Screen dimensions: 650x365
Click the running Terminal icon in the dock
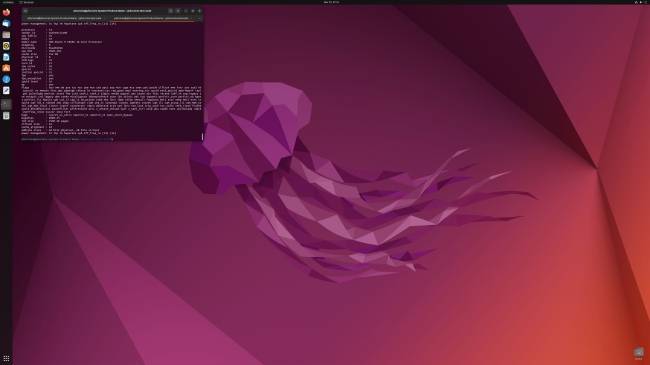click(6, 104)
